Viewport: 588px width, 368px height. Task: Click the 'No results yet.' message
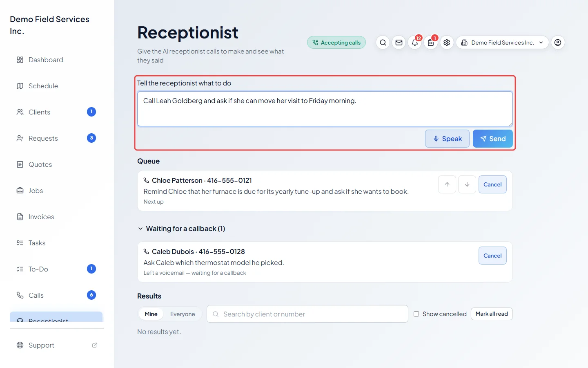click(159, 332)
